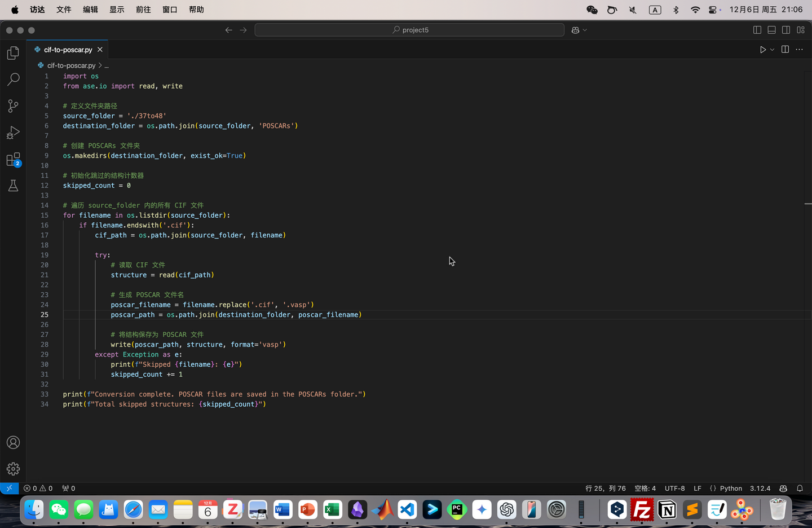Open the 显示 menu
Viewport: 812px width, 528px height.
[117, 10]
